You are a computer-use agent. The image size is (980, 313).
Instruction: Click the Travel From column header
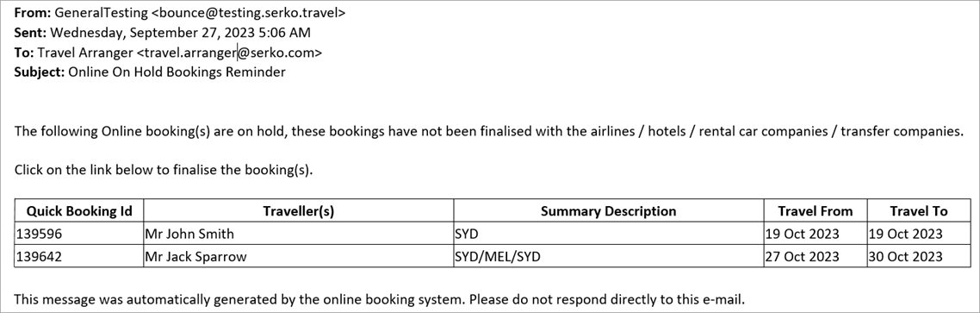coord(816,211)
